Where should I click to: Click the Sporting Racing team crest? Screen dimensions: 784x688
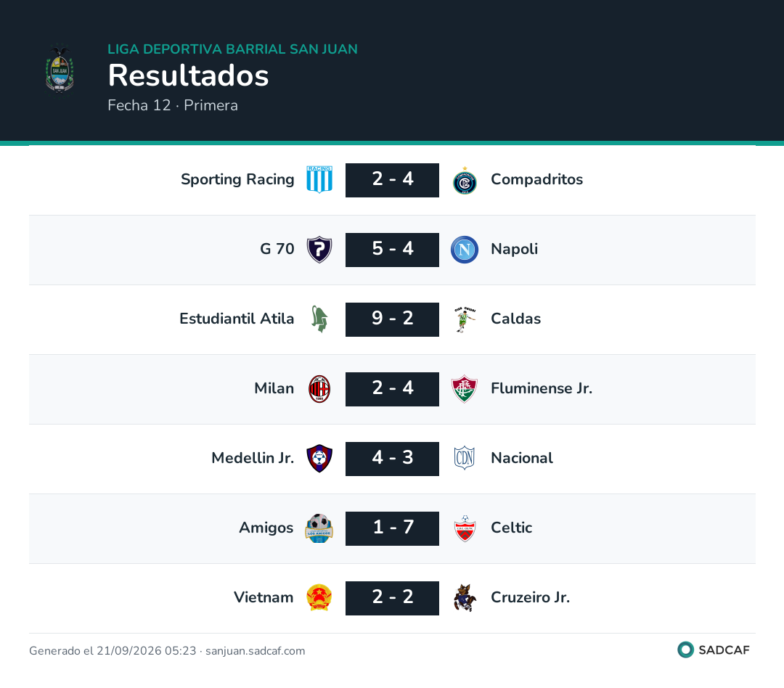coord(319,179)
